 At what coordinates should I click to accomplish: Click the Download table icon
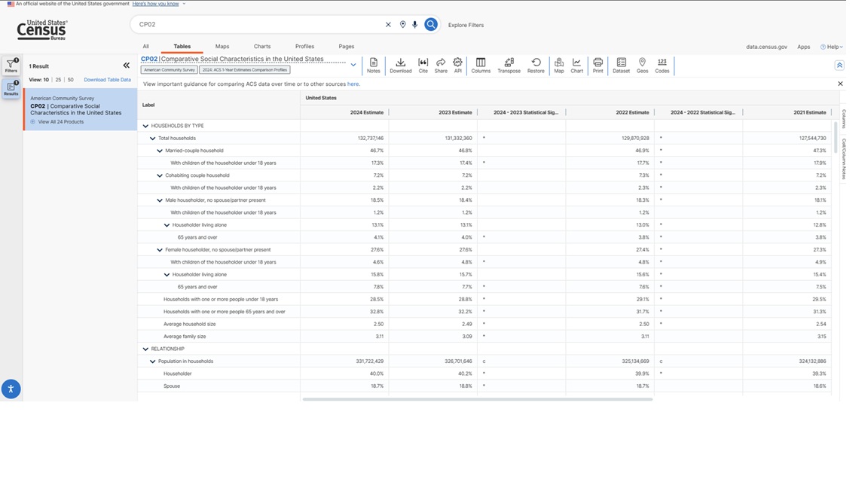400,66
